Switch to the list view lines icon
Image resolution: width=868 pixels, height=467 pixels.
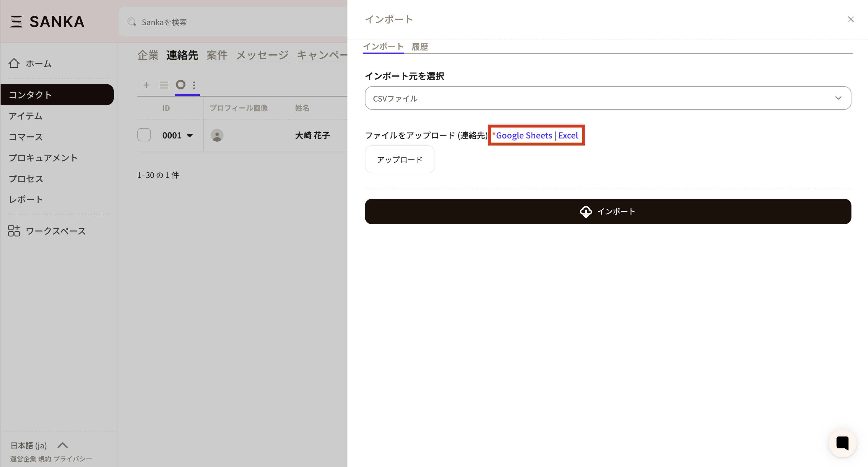tap(164, 85)
